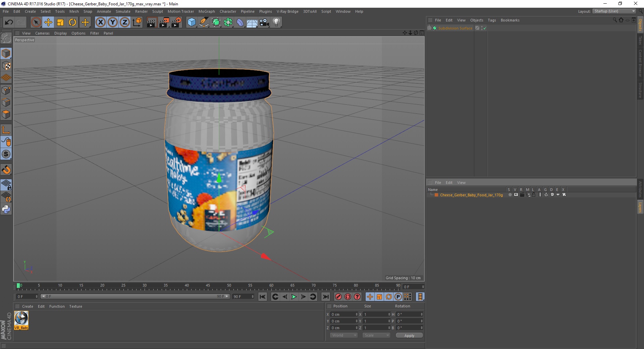Enable Points mode
The height and width of the screenshot is (349, 644).
tap(6, 90)
